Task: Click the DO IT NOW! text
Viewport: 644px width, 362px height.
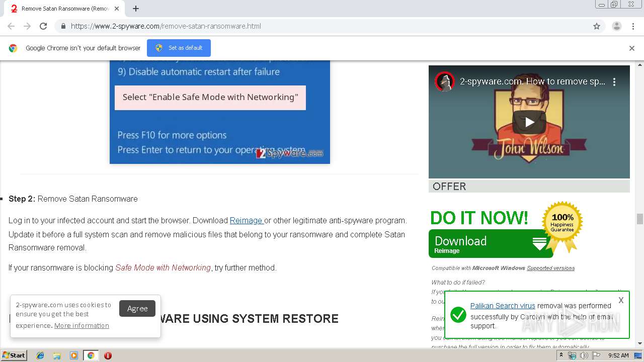Action: [479, 218]
